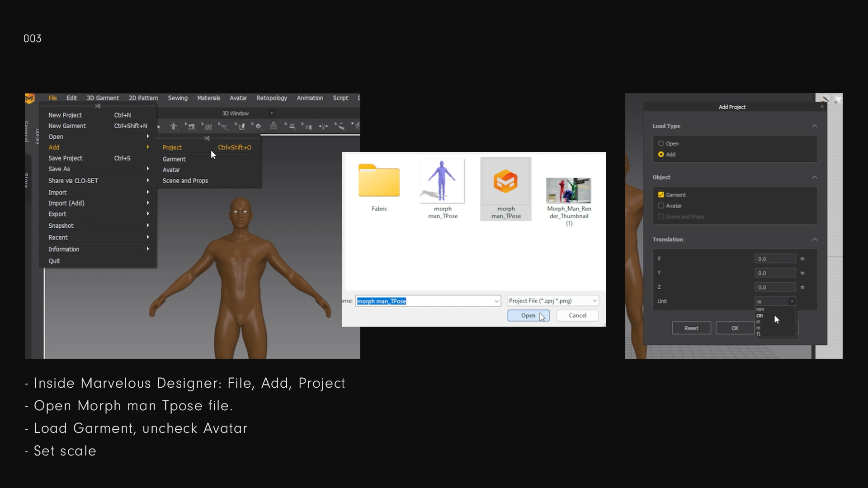Select Morph_Man_Render_Thumbnail image file
The width and height of the screenshot is (868, 488).
pos(569,202)
